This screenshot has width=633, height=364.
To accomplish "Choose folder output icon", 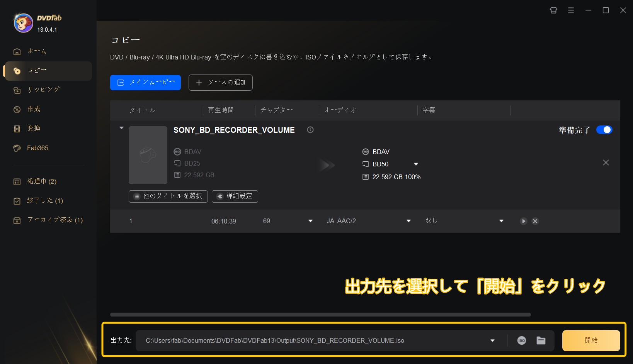I will pyautogui.click(x=541, y=340).
